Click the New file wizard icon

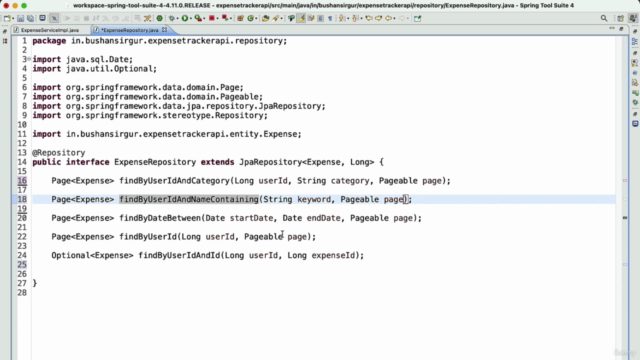tap(7, 18)
